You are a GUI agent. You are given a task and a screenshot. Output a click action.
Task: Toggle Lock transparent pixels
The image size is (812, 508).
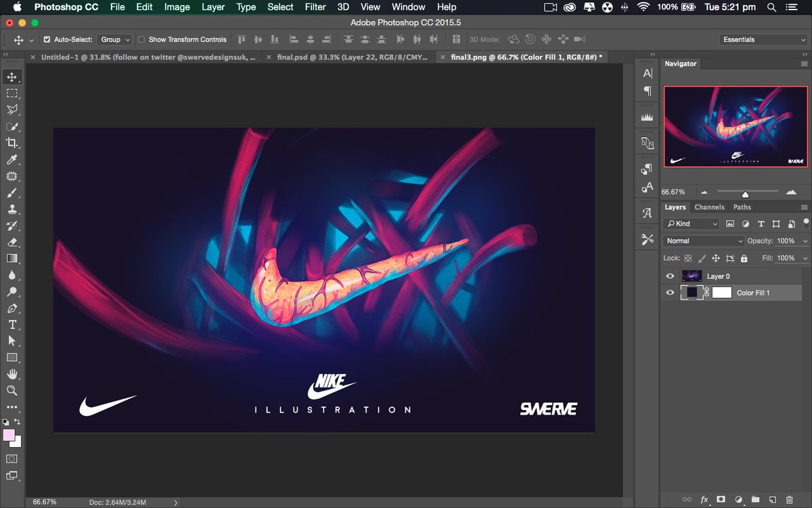pyautogui.click(x=688, y=259)
